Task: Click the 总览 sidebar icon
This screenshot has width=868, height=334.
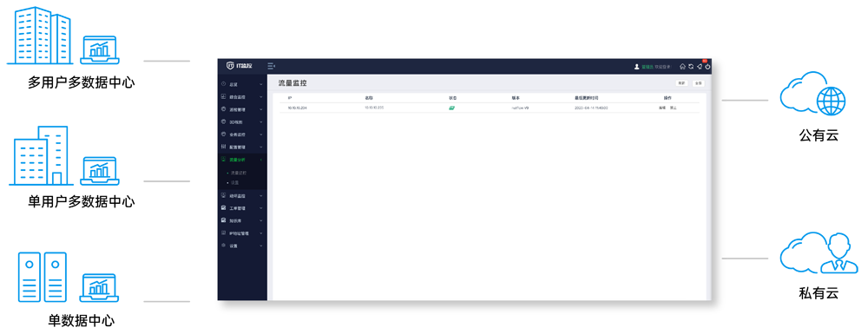Action: click(223, 84)
